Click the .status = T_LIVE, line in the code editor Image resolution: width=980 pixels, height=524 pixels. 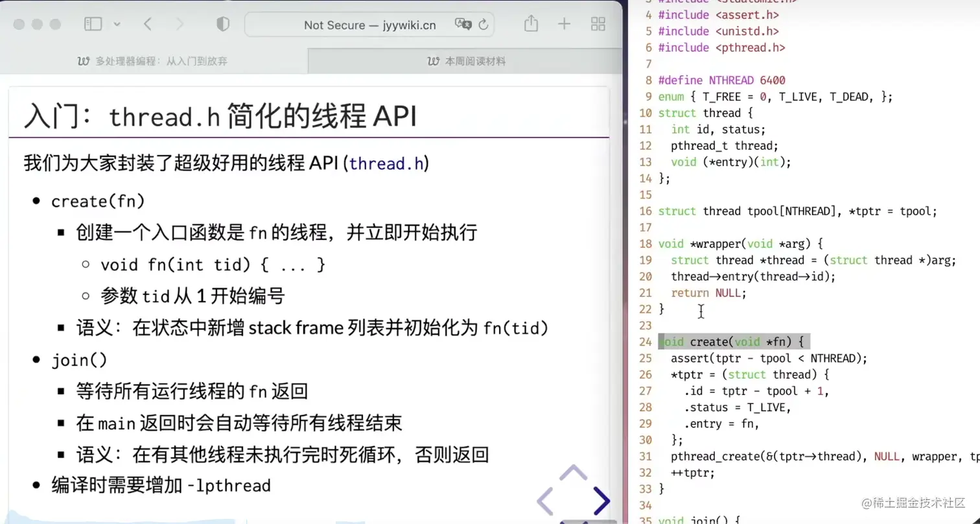tap(738, 407)
